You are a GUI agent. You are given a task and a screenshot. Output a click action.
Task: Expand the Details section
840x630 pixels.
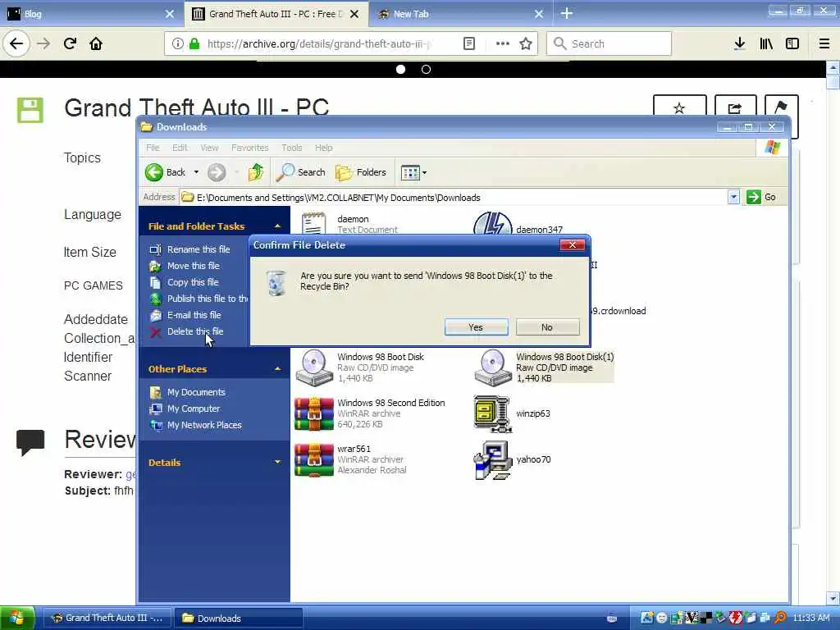[x=277, y=462]
